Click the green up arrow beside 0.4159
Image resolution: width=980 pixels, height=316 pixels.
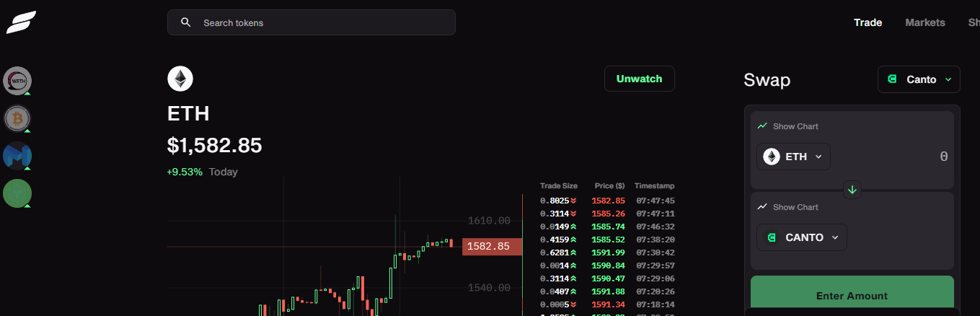coord(573,240)
